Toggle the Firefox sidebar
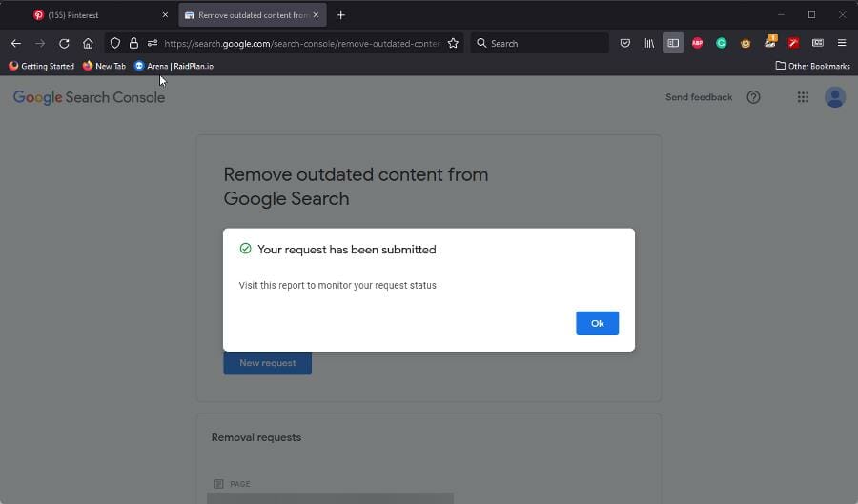The height and width of the screenshot is (504, 858). tap(673, 43)
